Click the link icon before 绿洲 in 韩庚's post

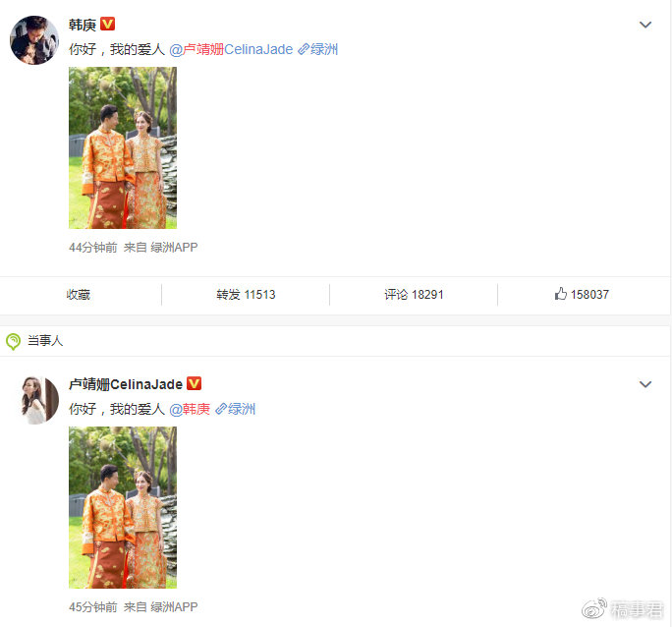pyautogui.click(x=304, y=49)
